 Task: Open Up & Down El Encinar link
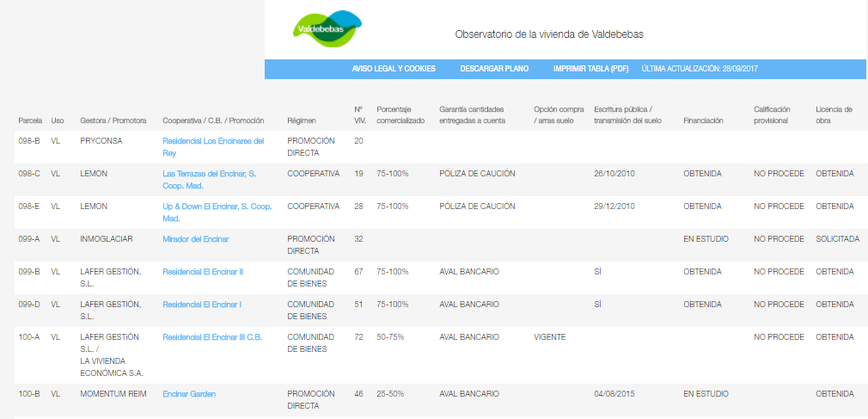217,213
